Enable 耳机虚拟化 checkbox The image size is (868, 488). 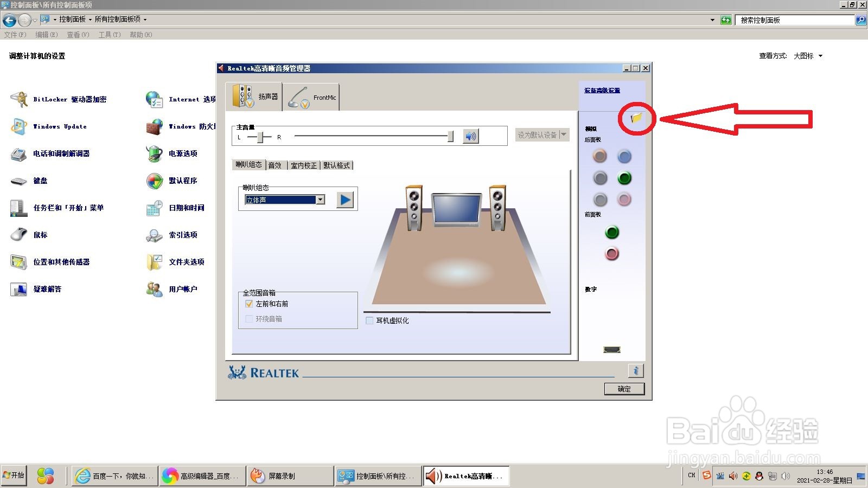click(x=369, y=320)
